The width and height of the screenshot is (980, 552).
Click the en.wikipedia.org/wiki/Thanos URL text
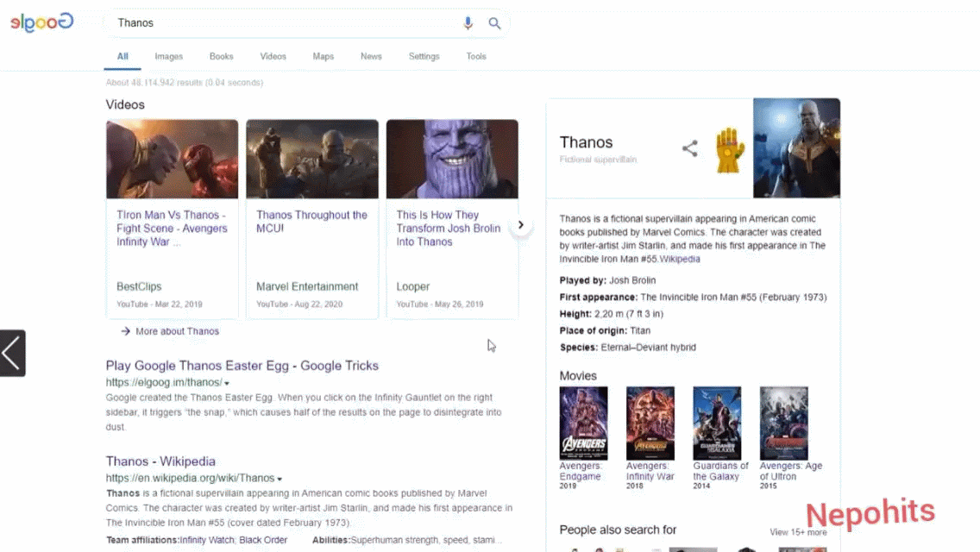tap(190, 478)
